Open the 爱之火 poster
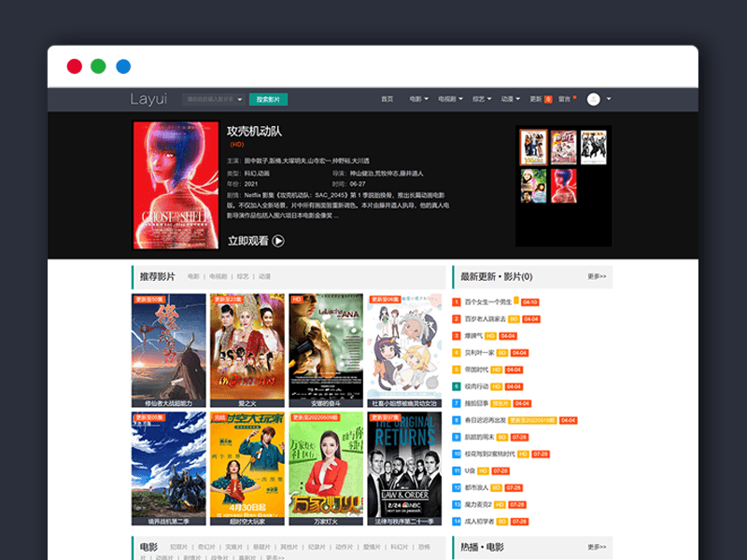The height and width of the screenshot is (560, 747). tap(247, 351)
